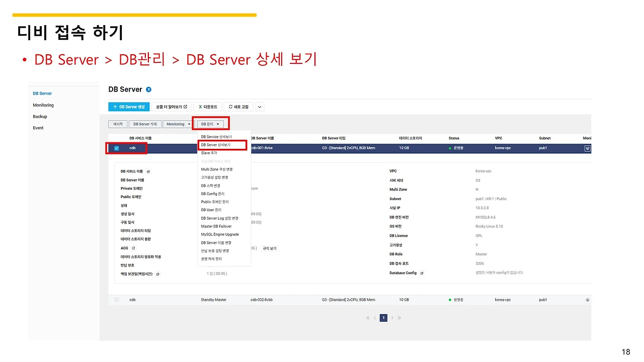This screenshot has width=644, height=362.
Task: Choose Master DB Failover menu item
Action: 216,226
